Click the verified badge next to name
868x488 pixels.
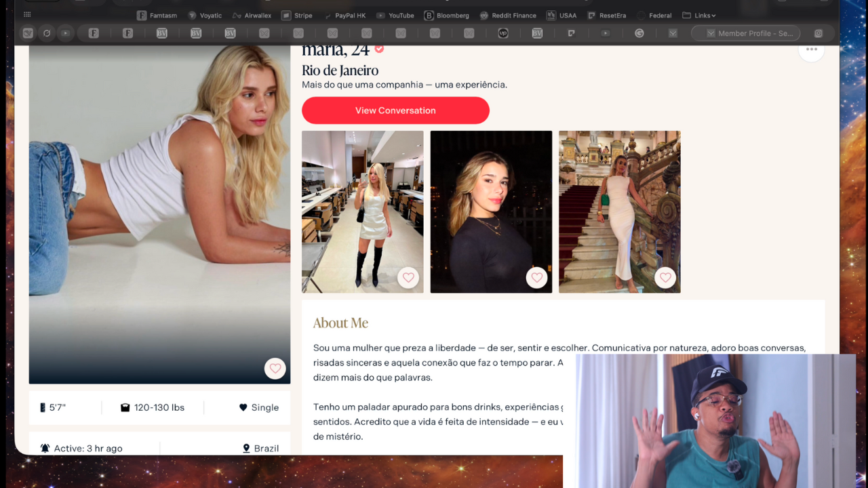pyautogui.click(x=380, y=49)
